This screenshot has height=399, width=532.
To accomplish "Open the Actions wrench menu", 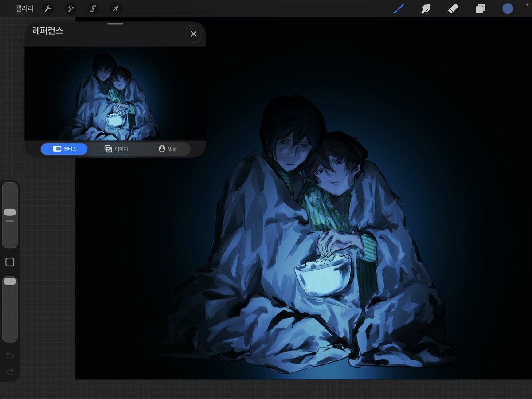I will [x=48, y=8].
